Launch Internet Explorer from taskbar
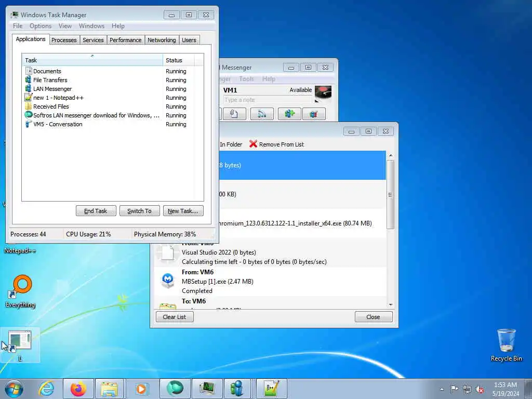Image resolution: width=532 pixels, height=399 pixels. pos(46,389)
